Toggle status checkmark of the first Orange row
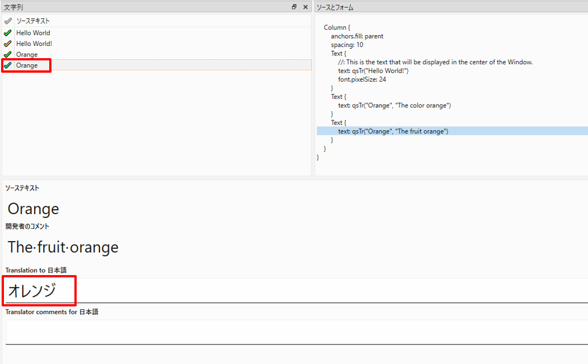Viewport: 588px width, 364px height. click(x=7, y=55)
